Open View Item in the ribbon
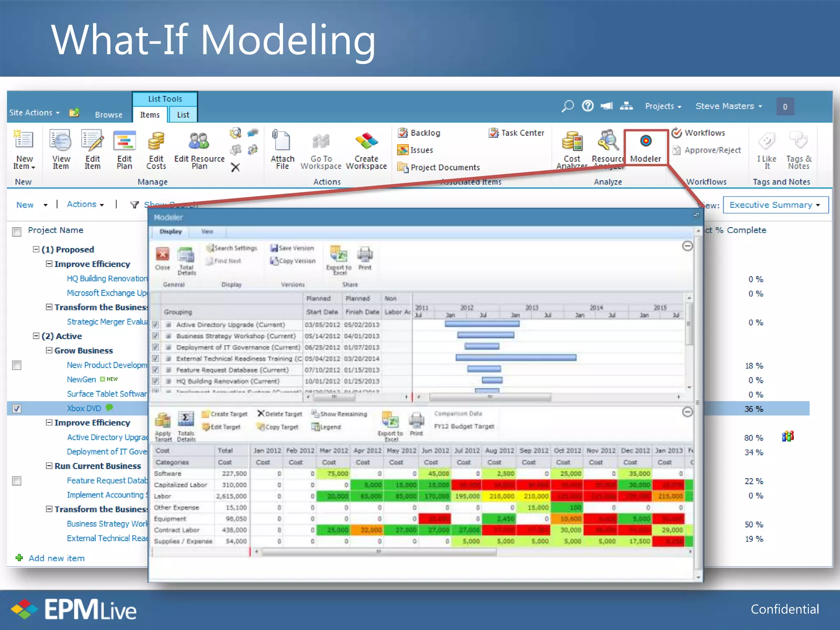 click(x=61, y=140)
